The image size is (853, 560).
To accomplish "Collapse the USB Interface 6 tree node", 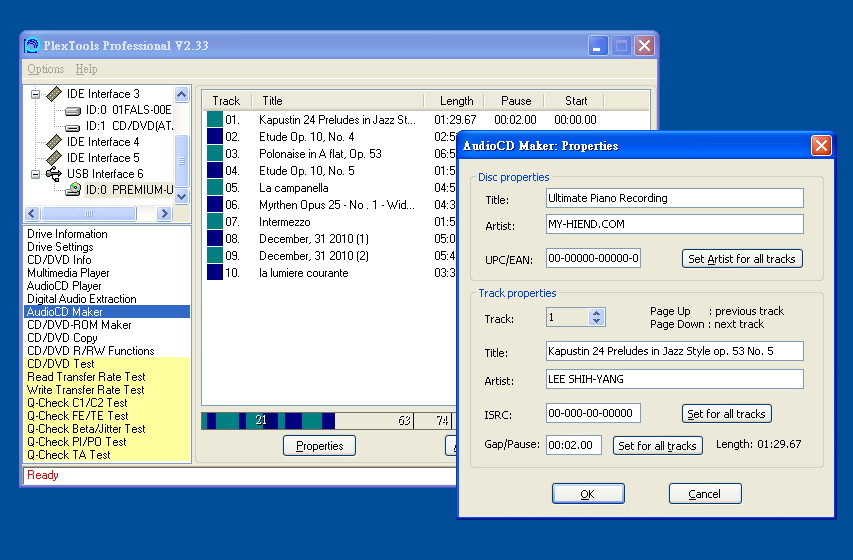I will [35, 174].
